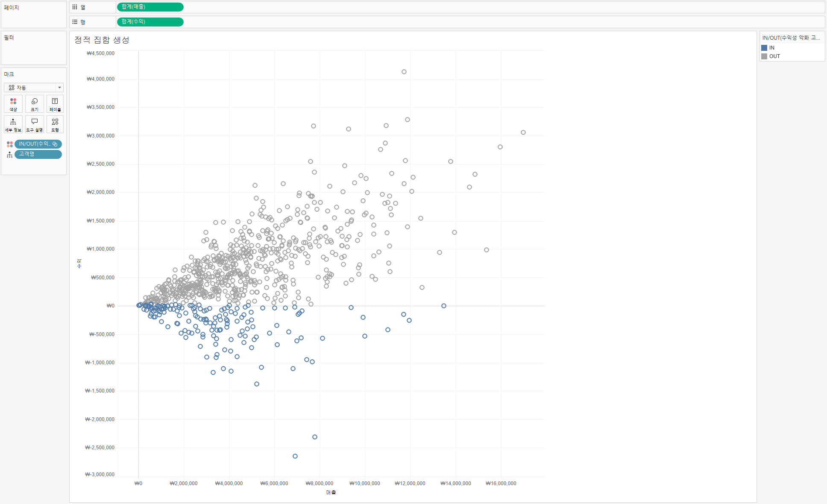Image resolution: width=827 pixels, height=504 pixels.
Task: Click the rows shelf icon (행)
Action: coord(75,22)
